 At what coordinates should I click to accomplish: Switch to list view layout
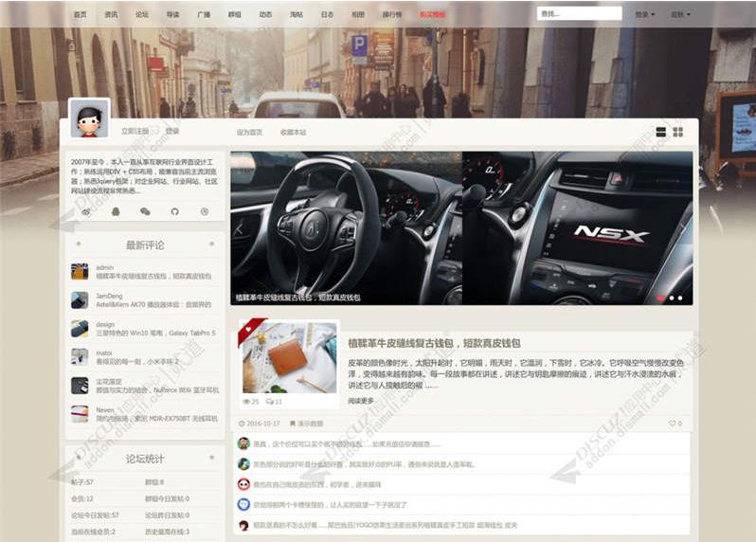coord(661,132)
